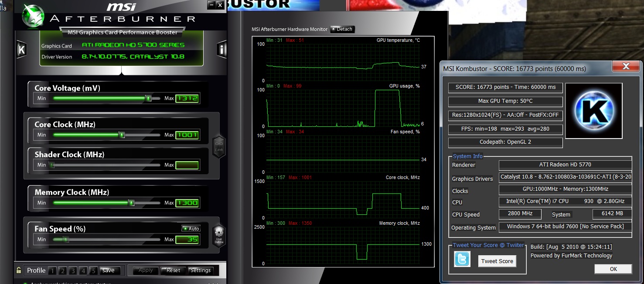The height and width of the screenshot is (284, 644).
Task: Click the 2800 MHz CPU speed value
Action: [x=520, y=213]
